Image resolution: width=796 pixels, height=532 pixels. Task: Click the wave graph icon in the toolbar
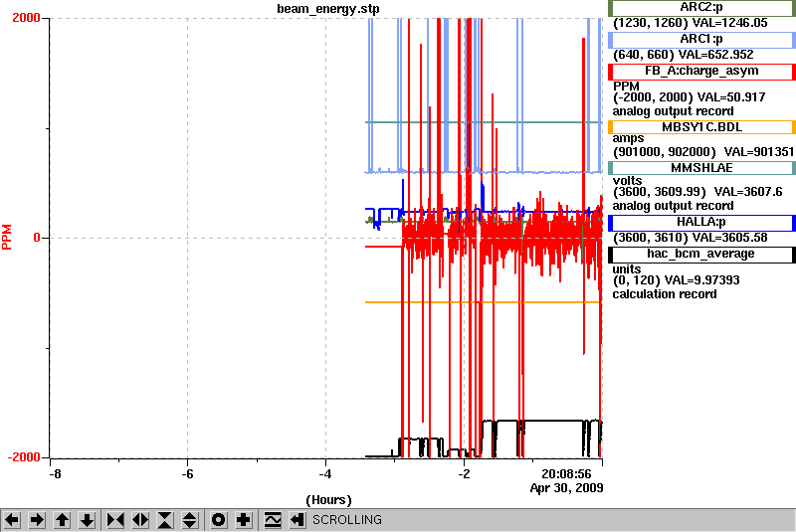click(273, 520)
